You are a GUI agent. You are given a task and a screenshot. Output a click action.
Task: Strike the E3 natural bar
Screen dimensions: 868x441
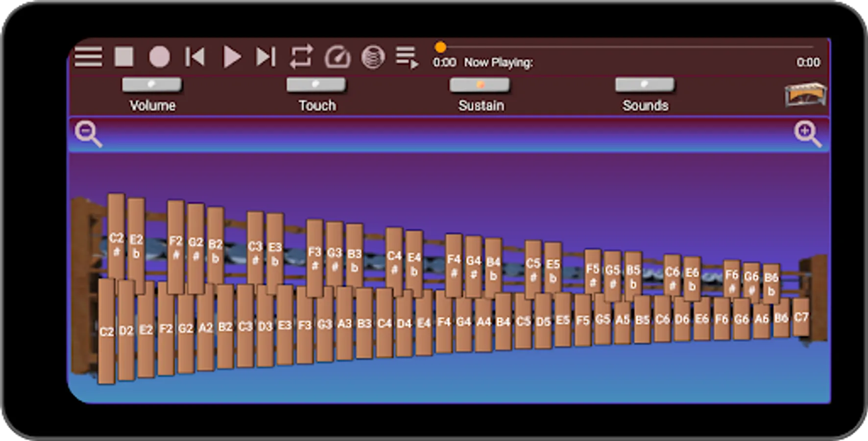(285, 325)
